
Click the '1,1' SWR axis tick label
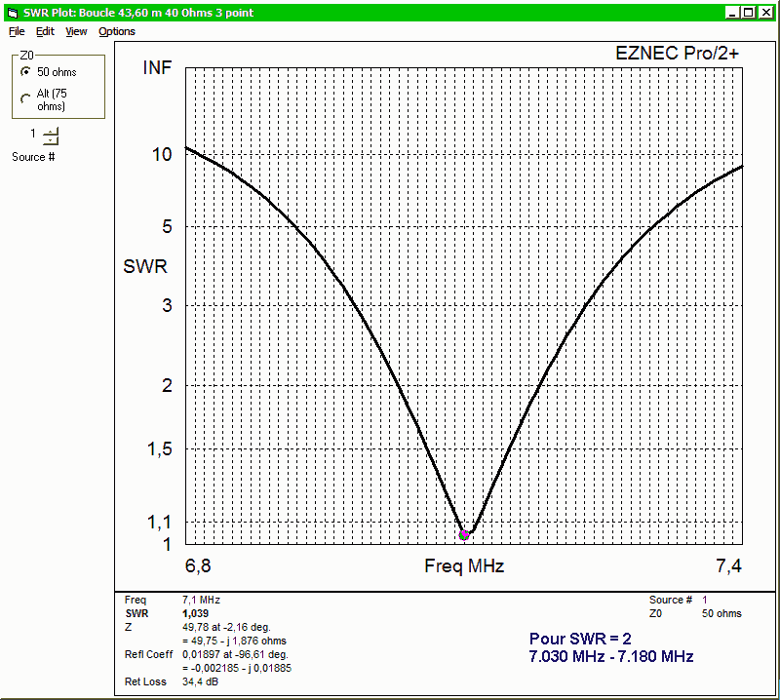(160, 523)
